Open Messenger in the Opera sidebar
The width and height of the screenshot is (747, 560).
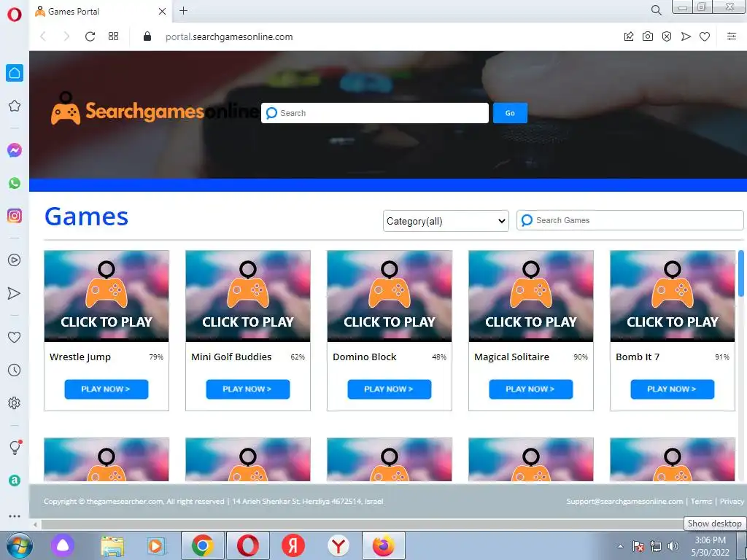pyautogui.click(x=15, y=150)
